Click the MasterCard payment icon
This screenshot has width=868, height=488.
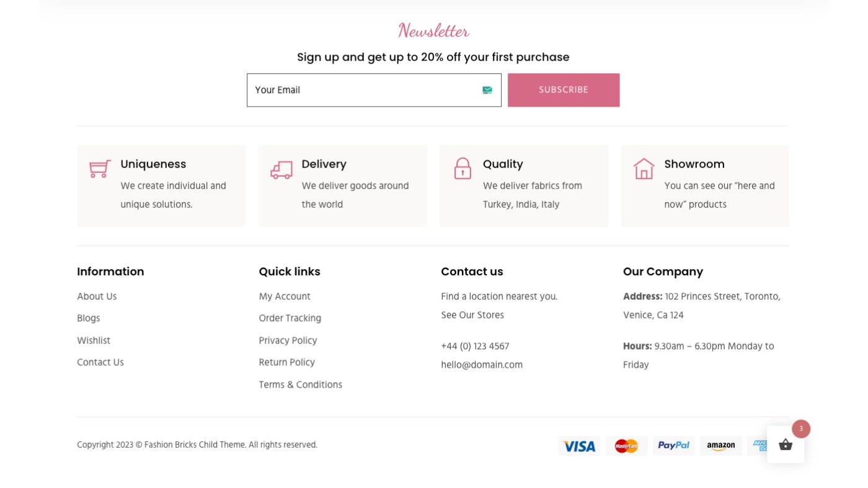coord(626,446)
